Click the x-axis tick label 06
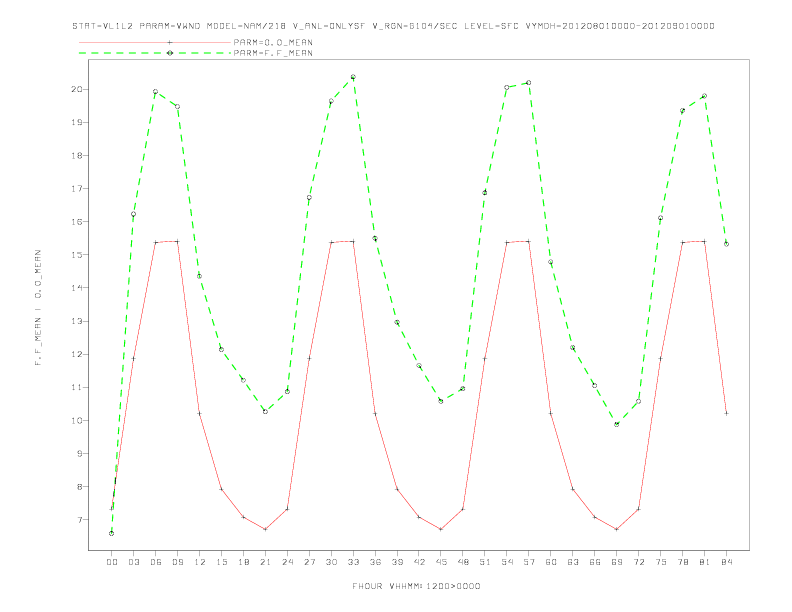The width and height of the screenshot is (792, 612). pos(156,562)
